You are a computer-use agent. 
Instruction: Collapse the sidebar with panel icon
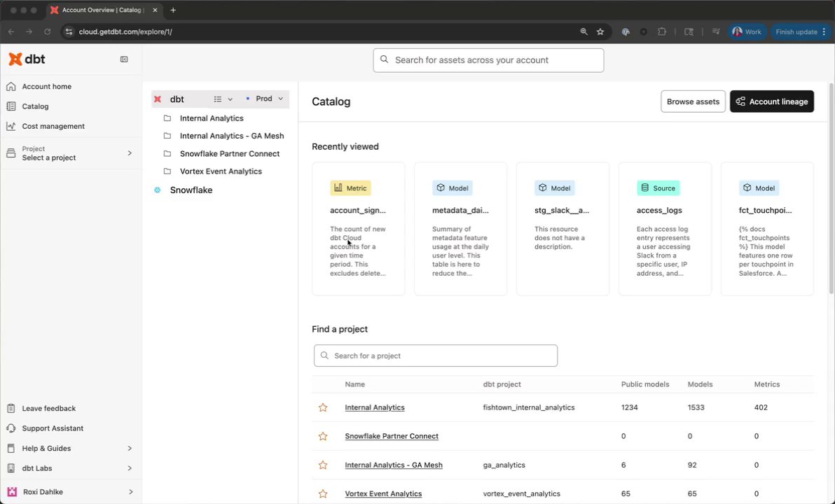124,59
